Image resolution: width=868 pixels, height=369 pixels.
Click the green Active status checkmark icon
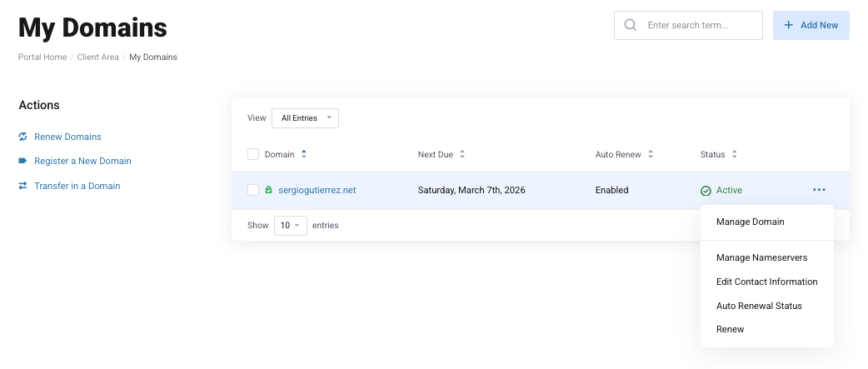tap(706, 191)
